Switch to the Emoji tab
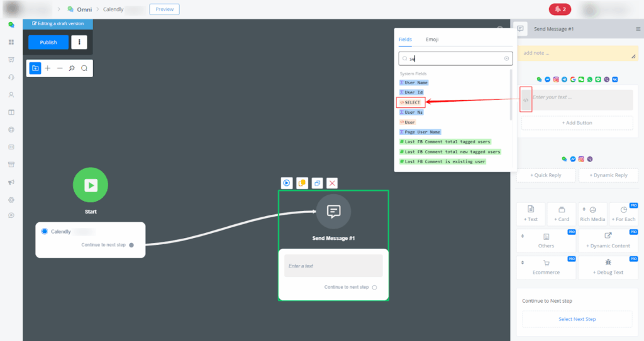The image size is (644, 341). click(x=432, y=40)
